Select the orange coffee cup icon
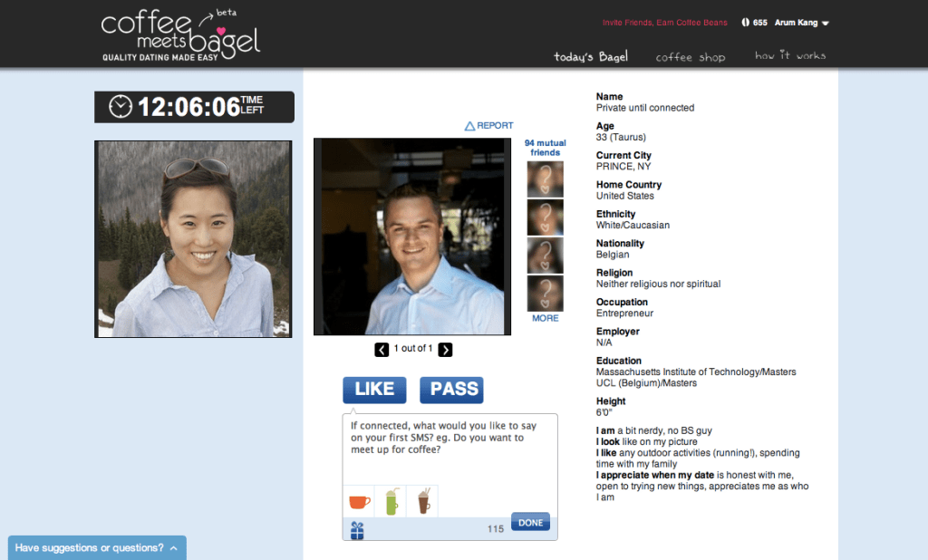Viewport: 928px width, 560px height. 359,502
